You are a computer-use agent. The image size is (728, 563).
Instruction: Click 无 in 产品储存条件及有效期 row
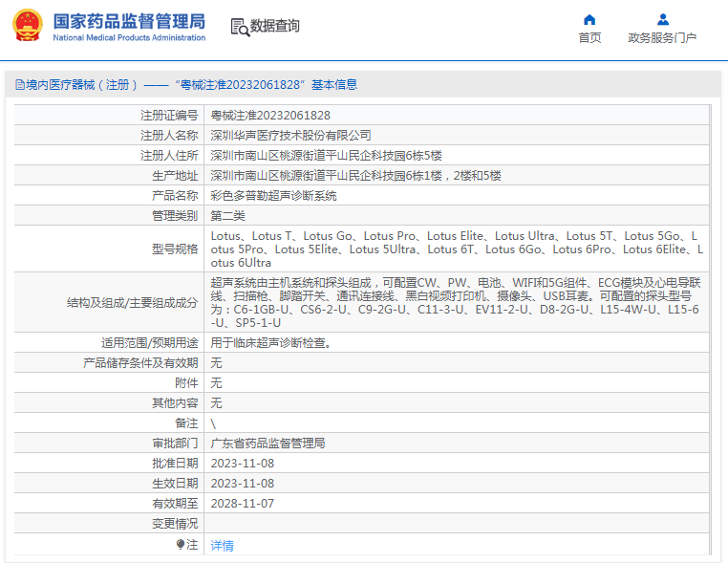coord(216,363)
